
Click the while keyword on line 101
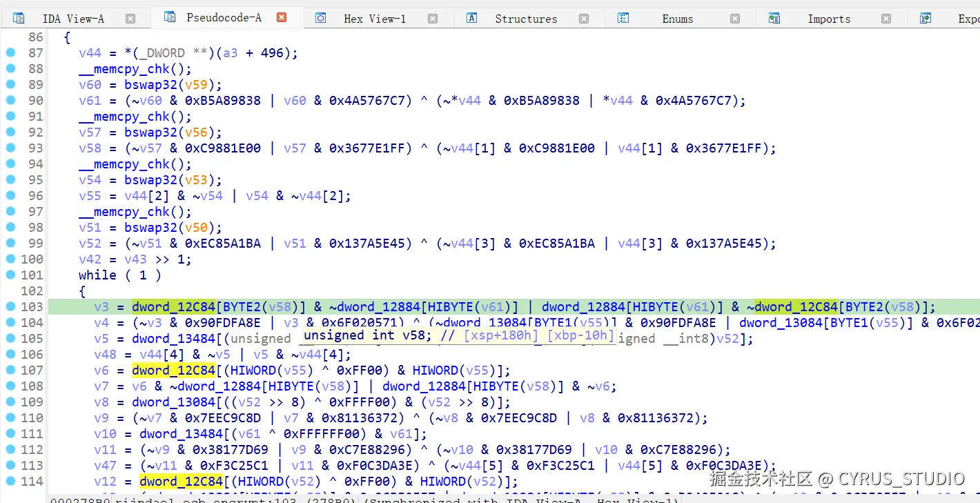[x=97, y=275]
